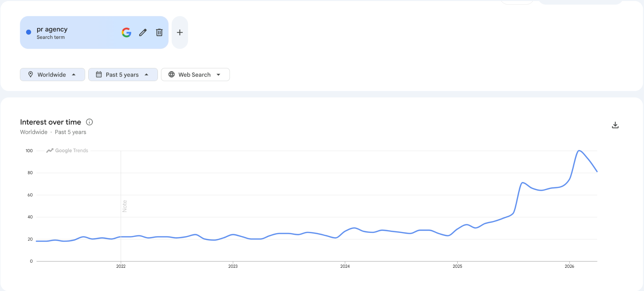Click the Note marker on the chart
Image resolution: width=644 pixels, height=291 pixels.
(125, 206)
